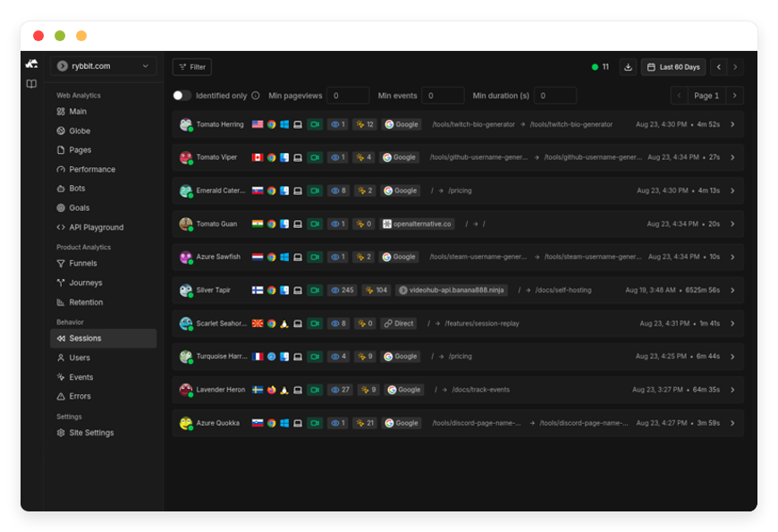Click Silver Tapir's session replay camera icon
Viewport: 778px width, 532px height.
pos(315,291)
